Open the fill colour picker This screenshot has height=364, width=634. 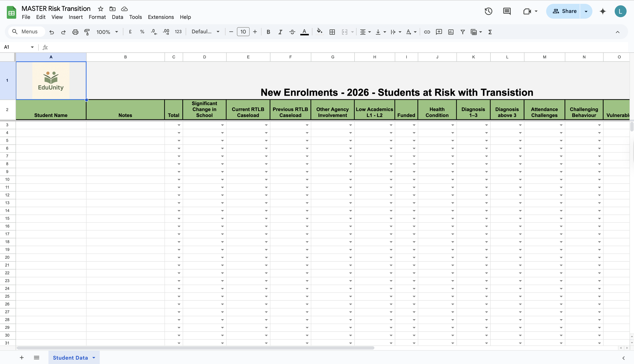(320, 32)
